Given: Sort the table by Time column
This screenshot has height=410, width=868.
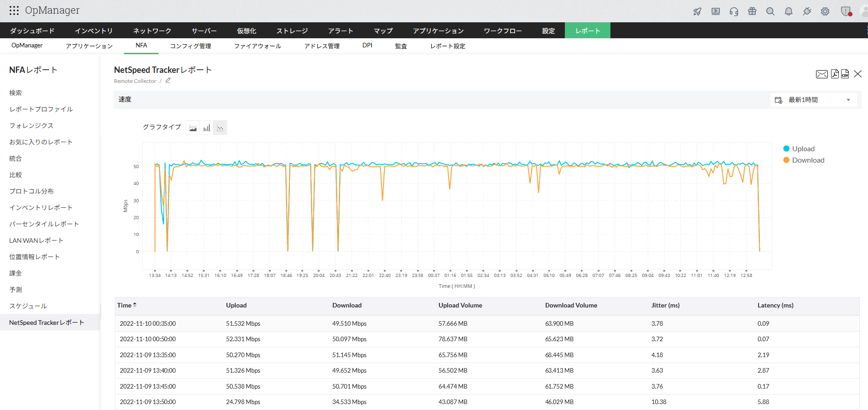Looking at the screenshot, I should (127, 305).
